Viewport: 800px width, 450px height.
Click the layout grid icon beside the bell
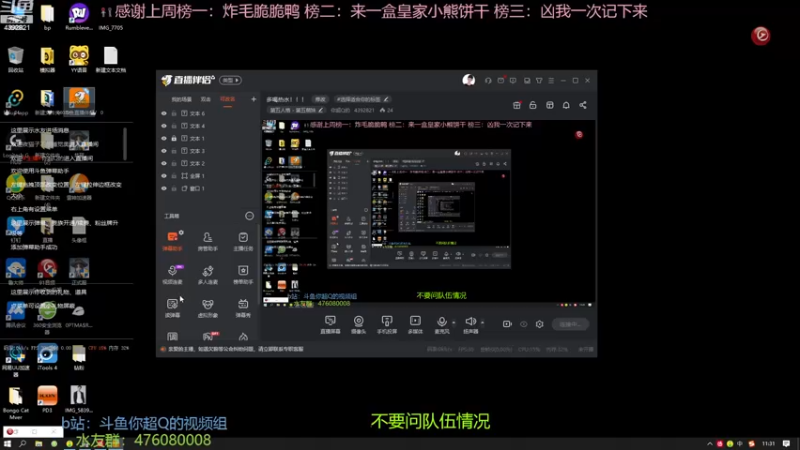(x=549, y=105)
